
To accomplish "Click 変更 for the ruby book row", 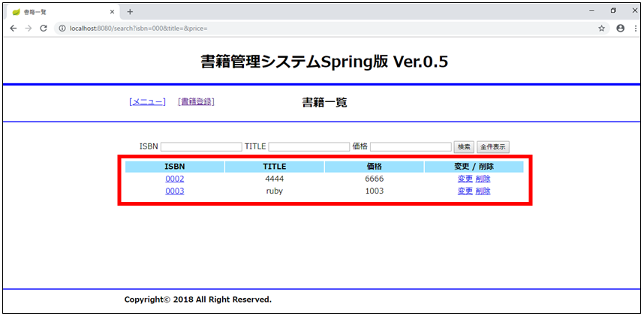I will (465, 191).
